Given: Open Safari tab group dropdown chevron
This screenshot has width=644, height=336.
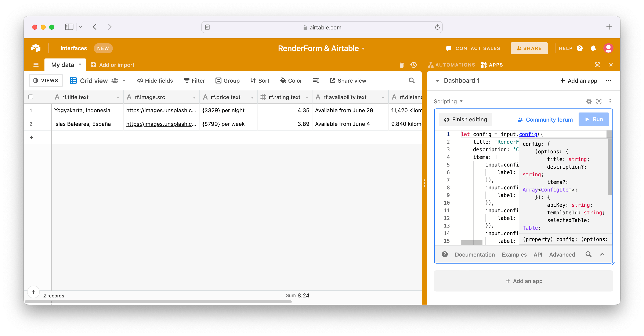Looking at the screenshot, I should point(80,27).
